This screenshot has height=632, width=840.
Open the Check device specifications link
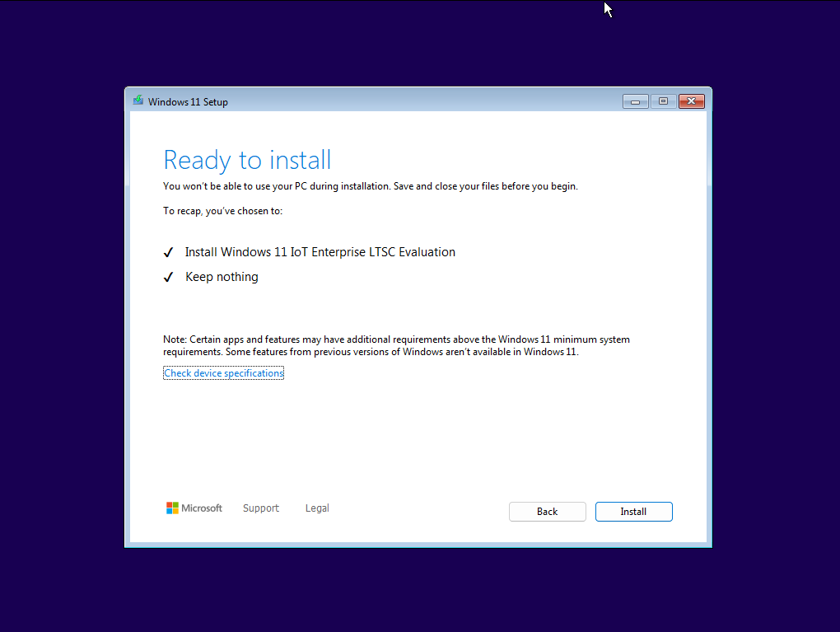tap(223, 372)
